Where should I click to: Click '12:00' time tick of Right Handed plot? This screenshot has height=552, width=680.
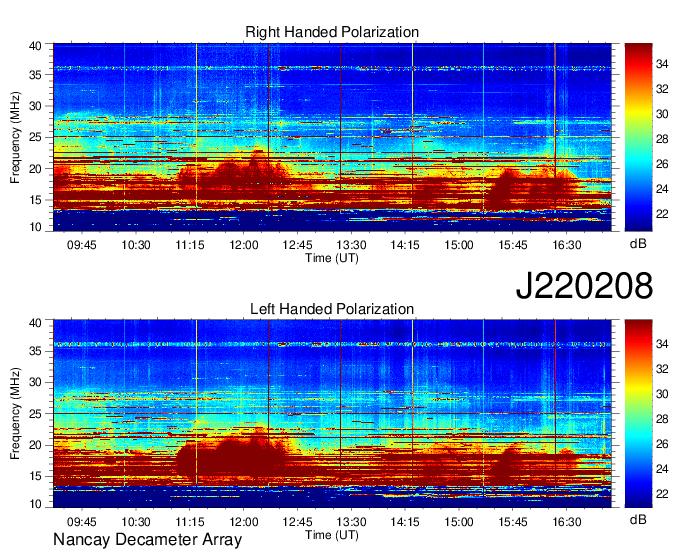click(244, 245)
